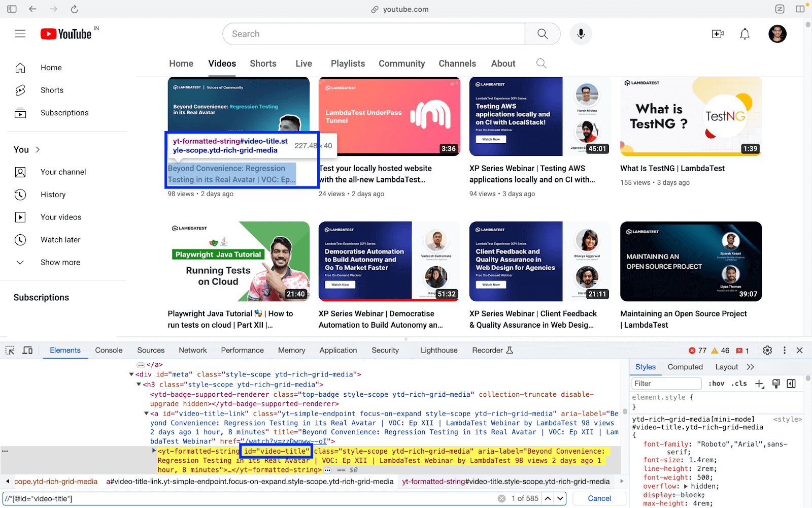This screenshot has width=812, height=508.
Task: Show more Styles pane tabs chevron
Action: pos(751,367)
